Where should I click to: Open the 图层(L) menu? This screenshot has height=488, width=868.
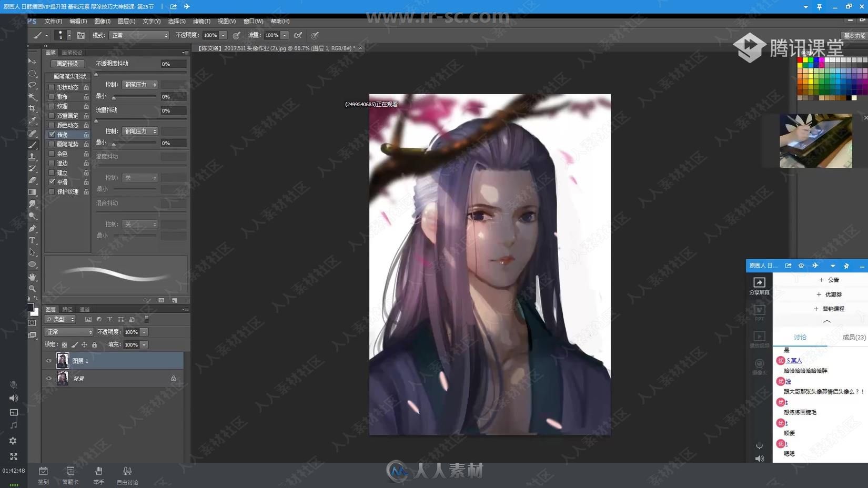(126, 21)
